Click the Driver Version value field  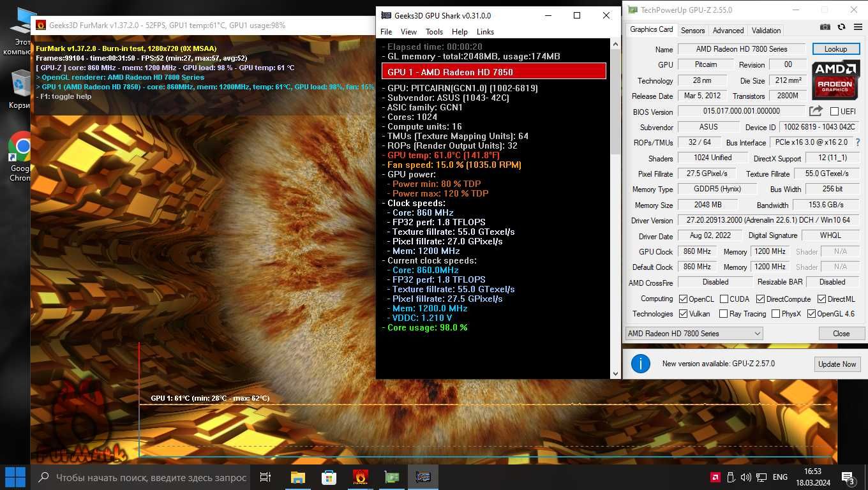pos(768,220)
